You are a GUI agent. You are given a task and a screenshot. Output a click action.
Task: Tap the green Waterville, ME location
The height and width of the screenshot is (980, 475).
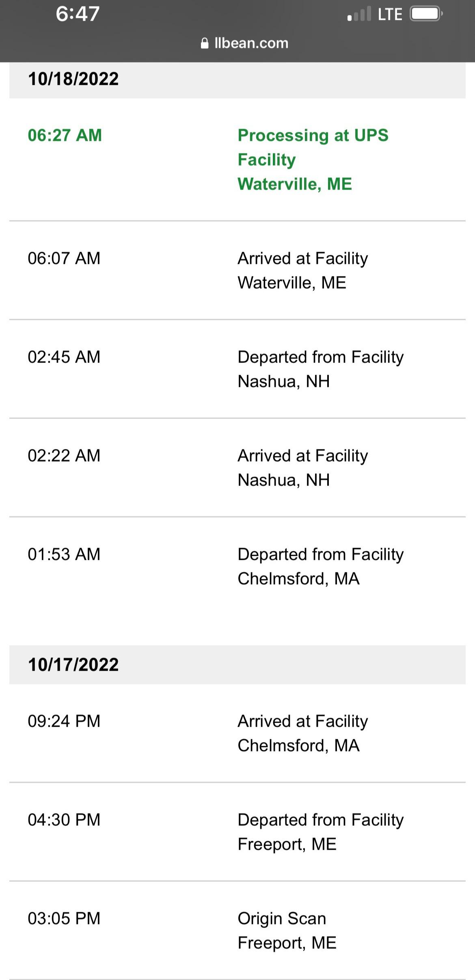(x=295, y=184)
